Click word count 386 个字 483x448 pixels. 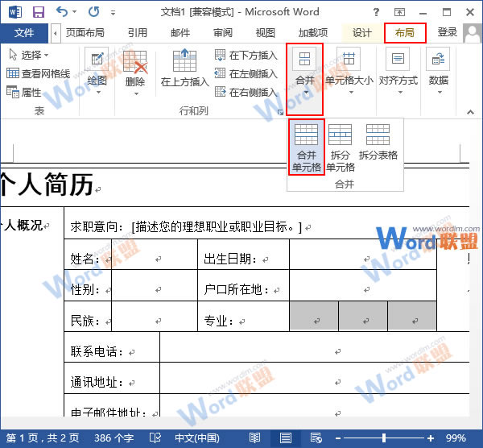click(114, 438)
